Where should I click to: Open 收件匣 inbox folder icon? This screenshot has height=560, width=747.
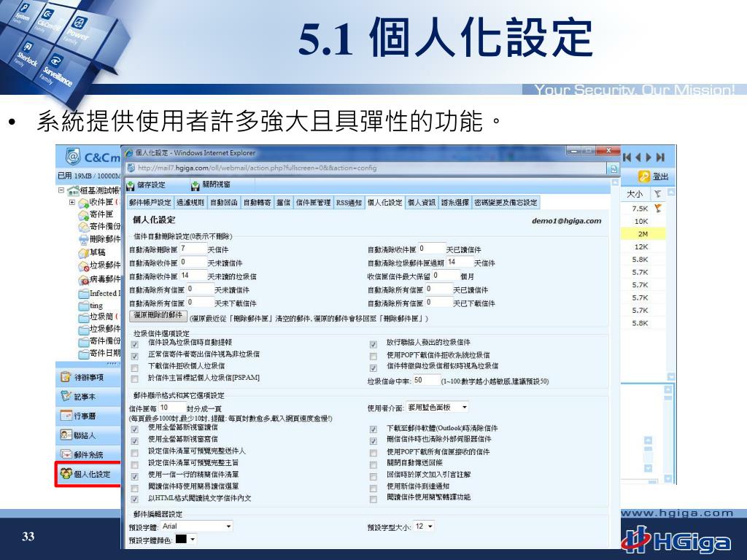point(83,203)
